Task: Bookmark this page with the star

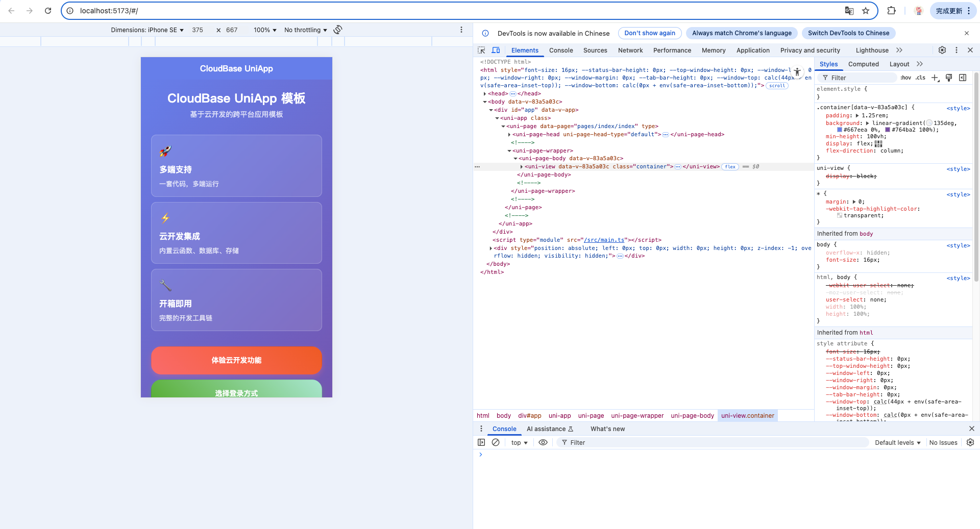Action: 866,11
